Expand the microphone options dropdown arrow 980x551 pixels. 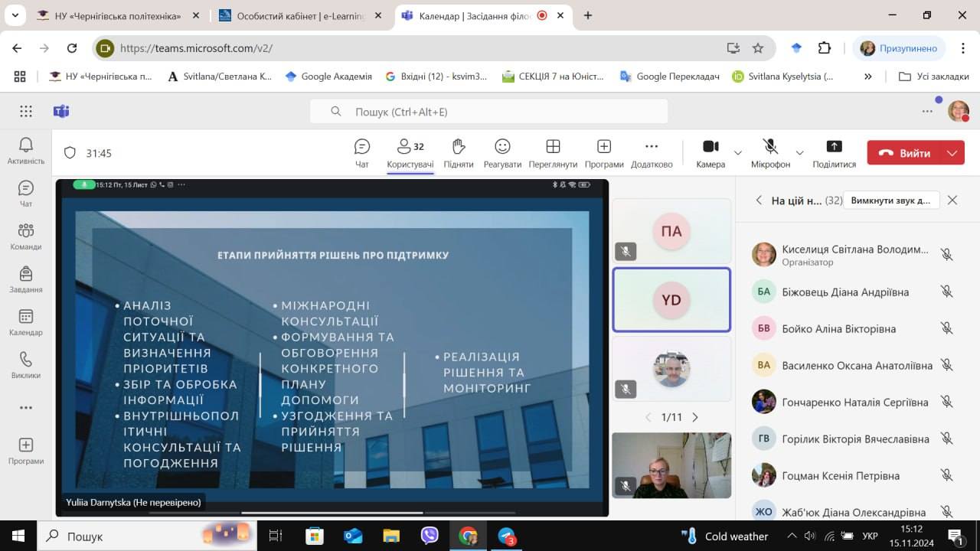[800, 153]
